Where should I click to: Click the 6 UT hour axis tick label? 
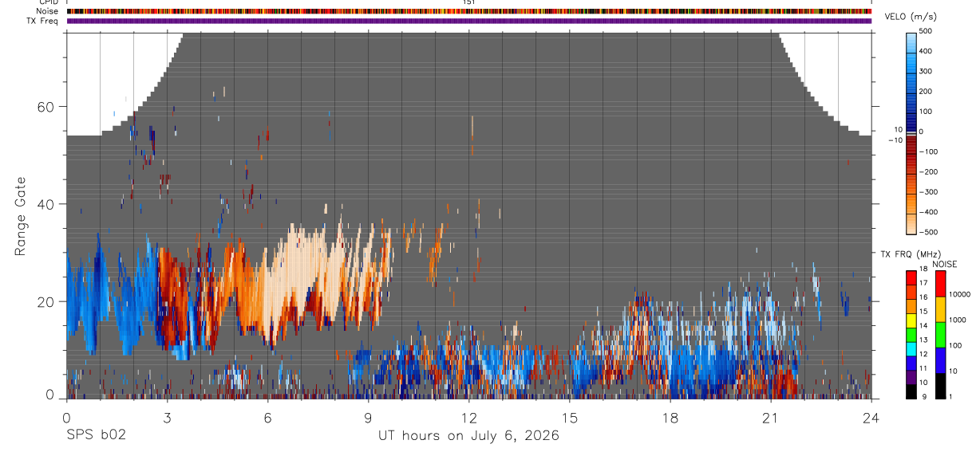coord(267,416)
